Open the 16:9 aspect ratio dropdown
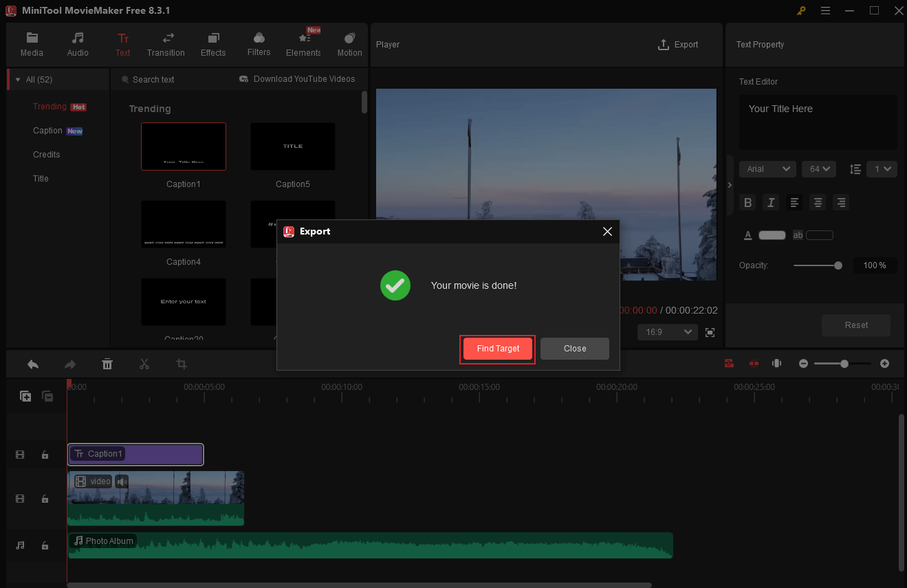This screenshot has height=588, width=907. 666,331
